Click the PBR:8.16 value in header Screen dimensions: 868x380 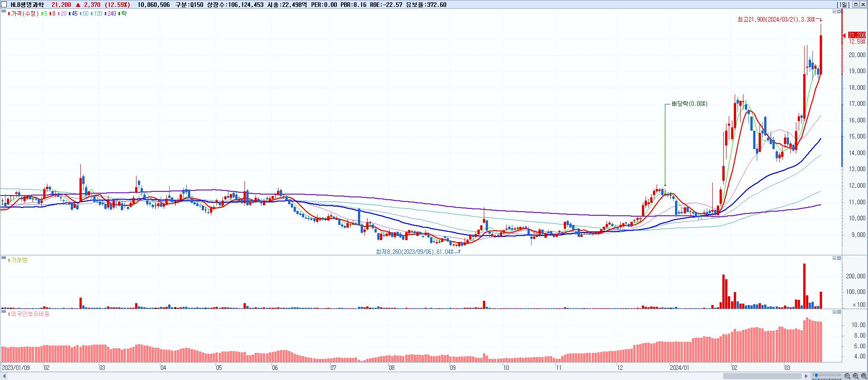click(353, 5)
